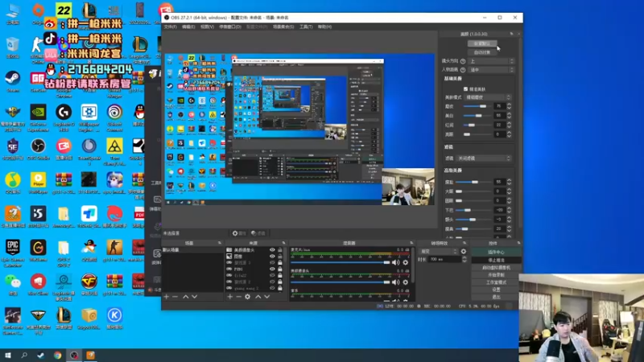644x362 pixels.
Task: Toggle the lock on the 图像 source
Action: 280,256
